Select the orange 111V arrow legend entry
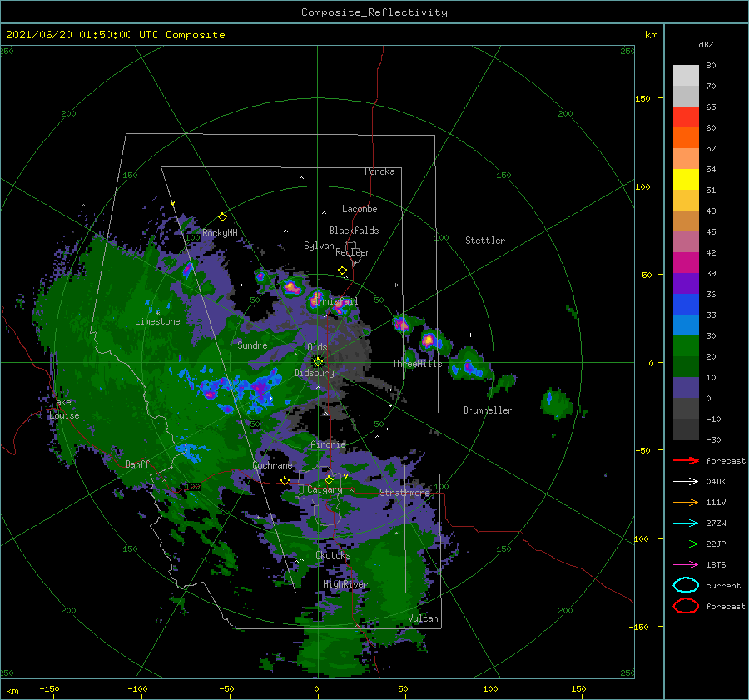Image resolution: width=749 pixels, height=700 pixels. pos(686,502)
